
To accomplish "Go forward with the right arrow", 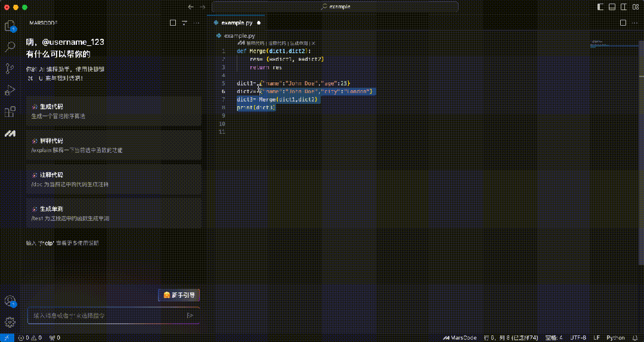I will [202, 7].
